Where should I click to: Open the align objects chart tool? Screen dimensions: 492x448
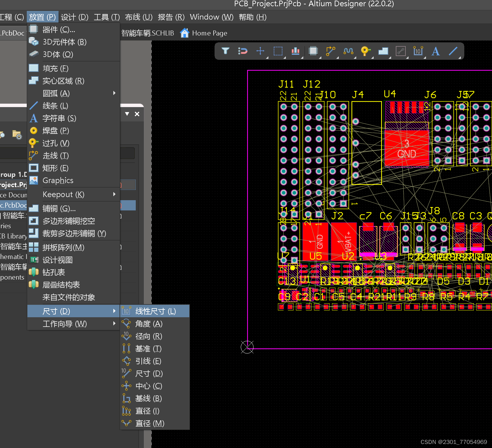[296, 51]
